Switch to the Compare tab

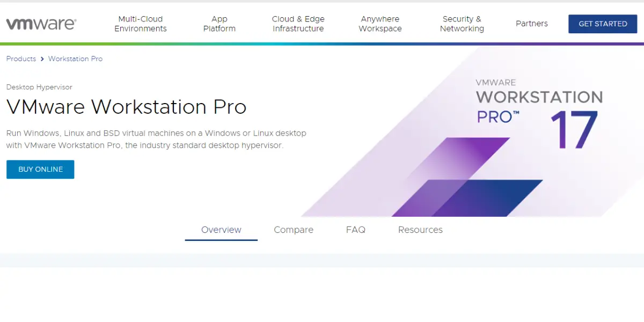(294, 230)
